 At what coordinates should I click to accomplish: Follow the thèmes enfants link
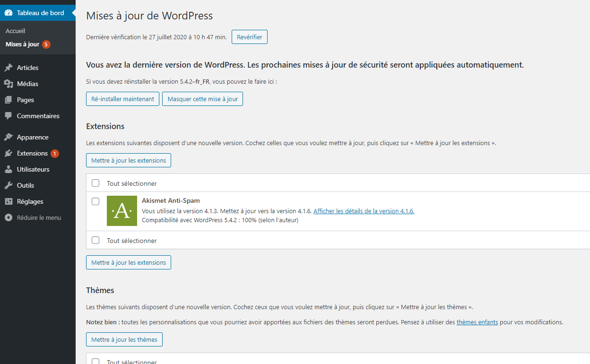pyautogui.click(x=477, y=322)
